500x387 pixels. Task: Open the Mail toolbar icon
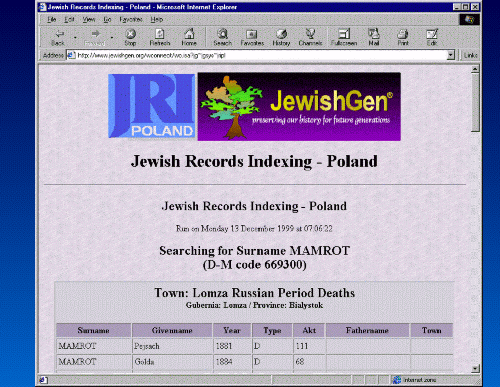374,33
